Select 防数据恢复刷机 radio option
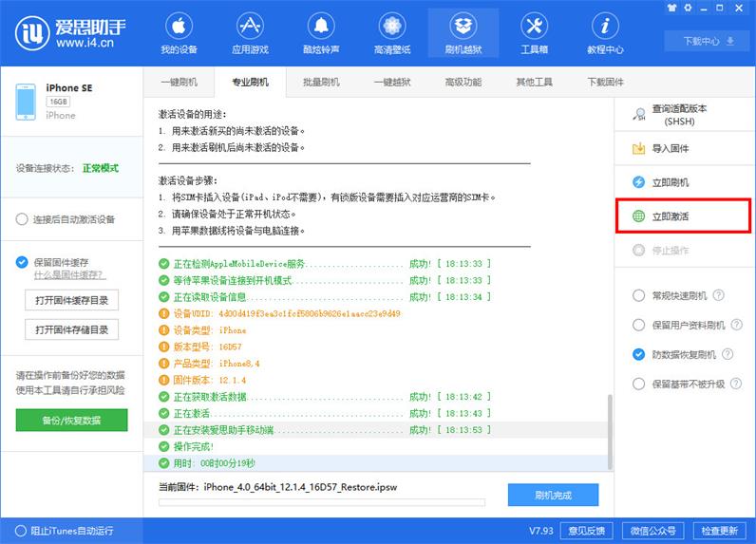Screen dimensions: 756x544 point(638,355)
